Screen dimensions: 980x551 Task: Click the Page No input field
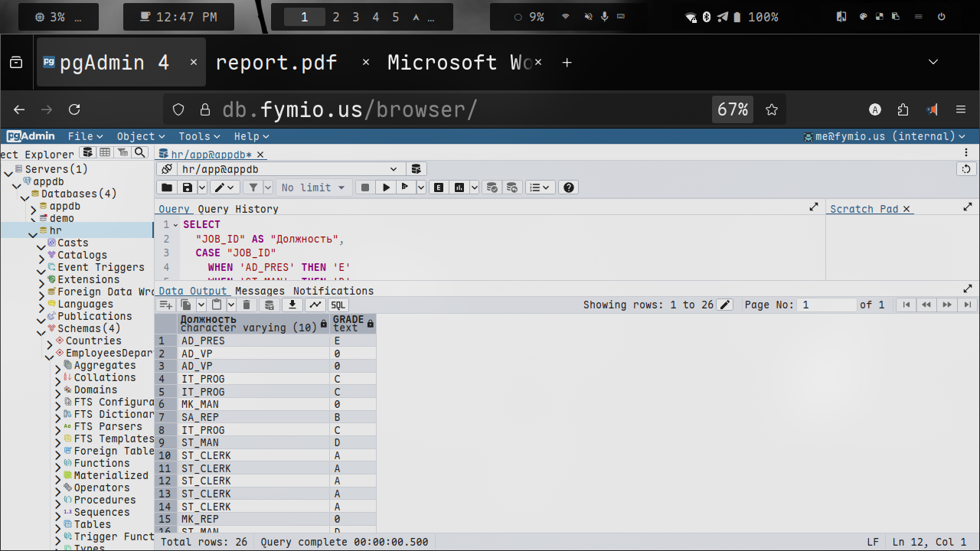(x=826, y=305)
